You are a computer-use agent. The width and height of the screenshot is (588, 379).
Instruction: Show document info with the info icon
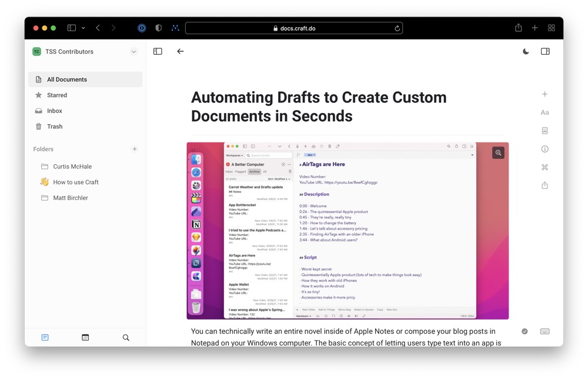coord(545,149)
